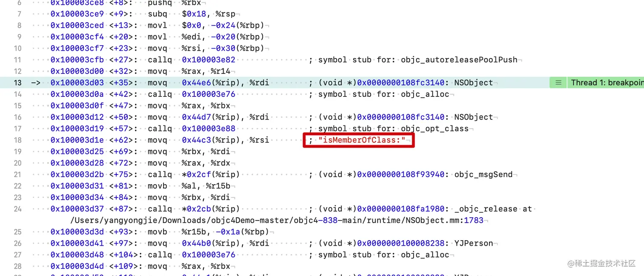Click the 稀土掘金技术社区 watermark badge
644x276 pixels.
pos(601,264)
